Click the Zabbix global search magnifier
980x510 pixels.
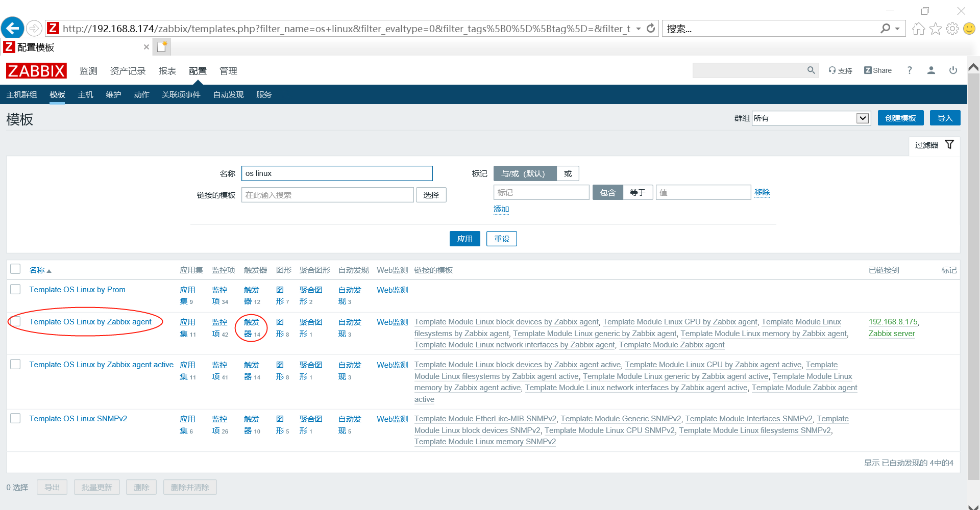(811, 70)
